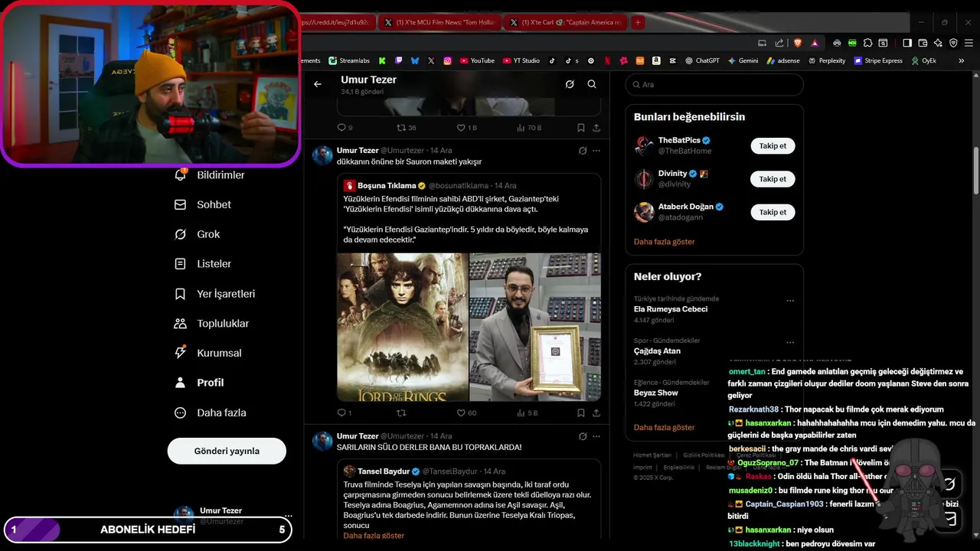This screenshot has width=980, height=551.
Task: Select Grok in the sidebar menu
Action: tap(197, 234)
